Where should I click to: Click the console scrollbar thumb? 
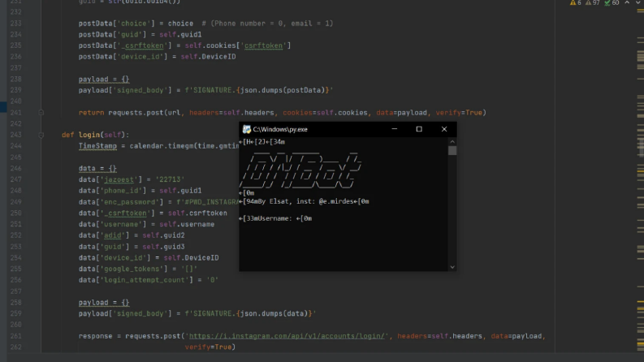pos(452,151)
